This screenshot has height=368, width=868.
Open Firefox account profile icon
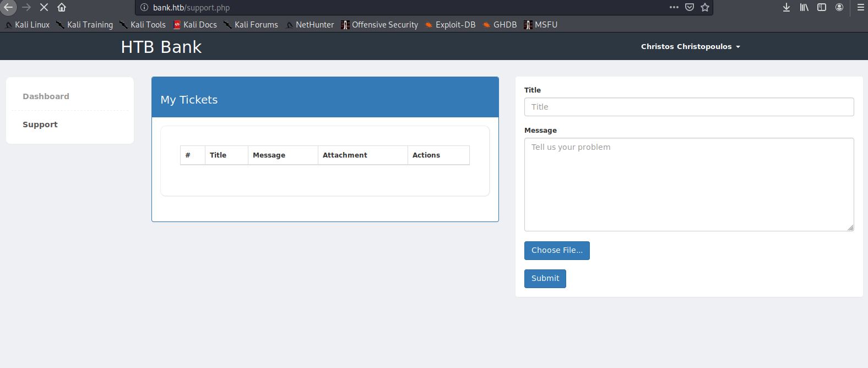[839, 7]
